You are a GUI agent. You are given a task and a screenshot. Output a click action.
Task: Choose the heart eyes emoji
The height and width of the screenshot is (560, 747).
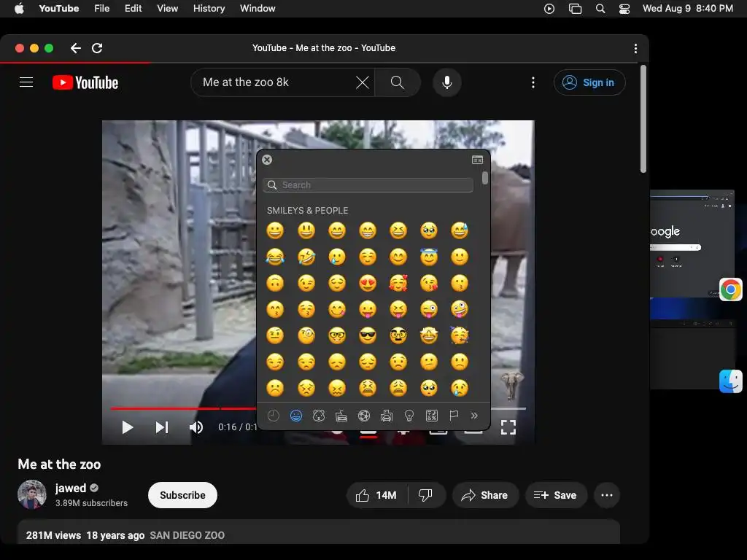[368, 283]
